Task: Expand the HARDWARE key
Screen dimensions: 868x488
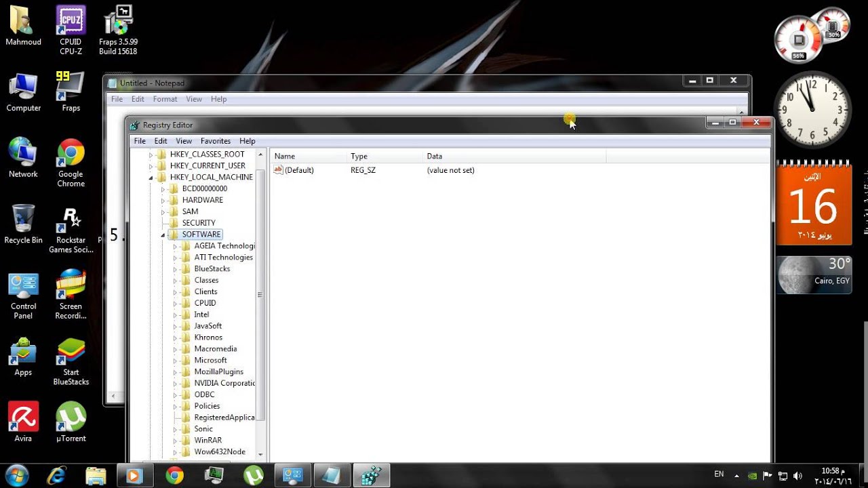Action: coord(163,200)
